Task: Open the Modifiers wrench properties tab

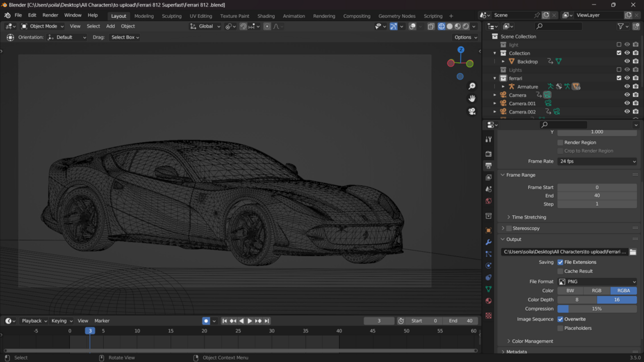Action: click(x=488, y=242)
